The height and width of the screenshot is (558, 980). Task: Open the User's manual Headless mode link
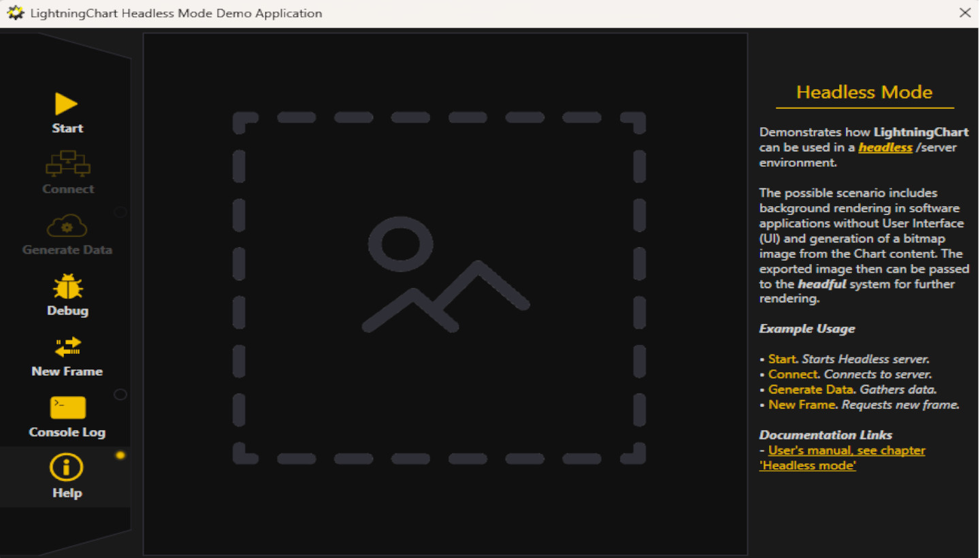843,458
